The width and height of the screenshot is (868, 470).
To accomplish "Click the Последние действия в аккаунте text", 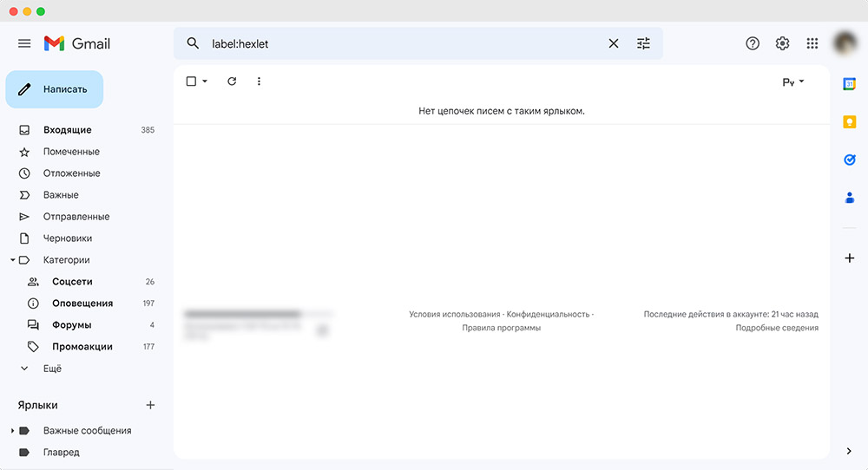I will click(731, 314).
